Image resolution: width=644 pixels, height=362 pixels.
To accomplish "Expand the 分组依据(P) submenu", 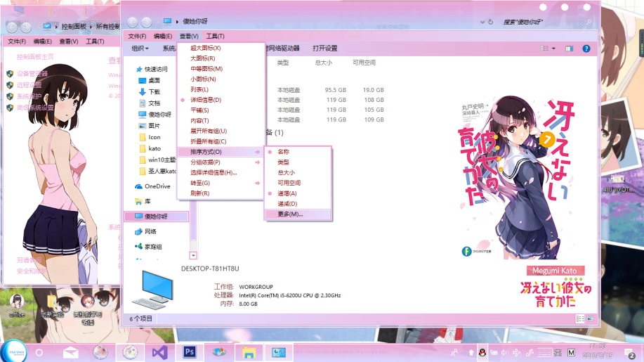I will pos(221,162).
